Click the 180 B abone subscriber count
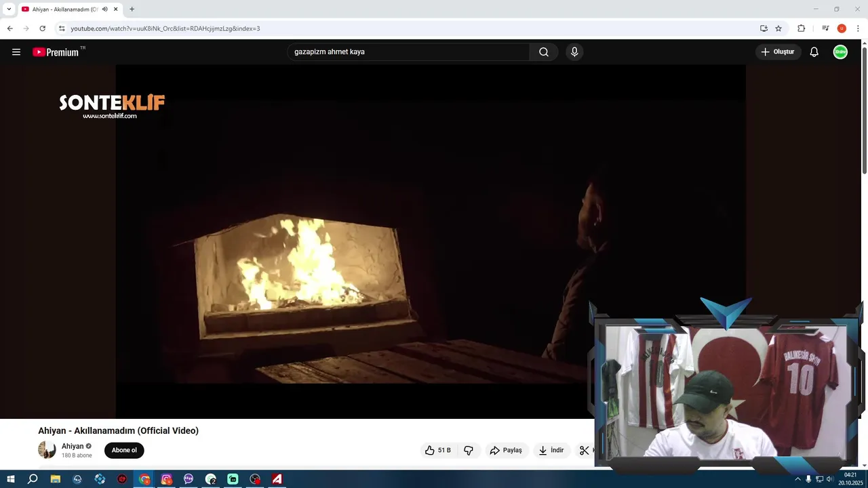 pyautogui.click(x=77, y=455)
